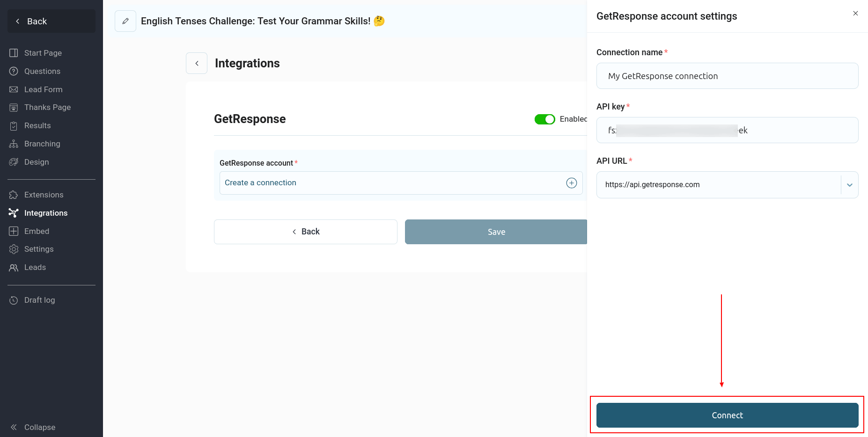
Task: Click the pencil edit title icon
Action: tap(125, 21)
